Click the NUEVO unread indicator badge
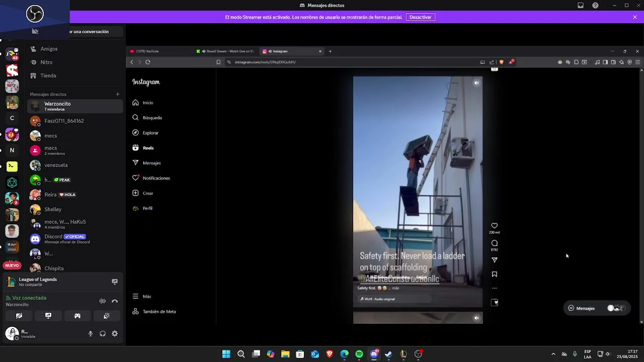The image size is (644, 362). coord(12,265)
